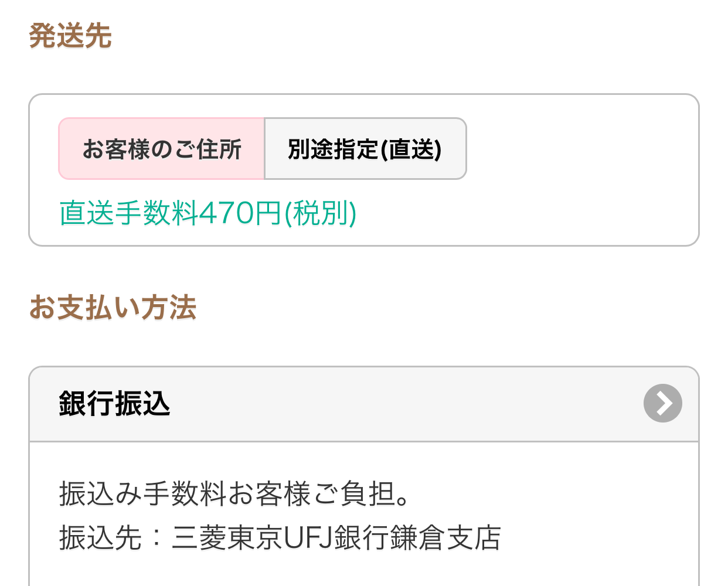This screenshot has width=728, height=586.
Task: Click empty area right of 別途指定(直送) button
Action: 580,149
